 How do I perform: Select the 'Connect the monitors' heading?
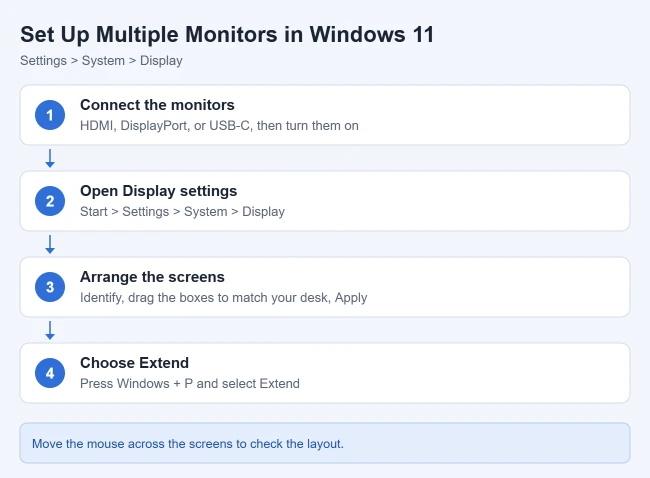pos(157,105)
